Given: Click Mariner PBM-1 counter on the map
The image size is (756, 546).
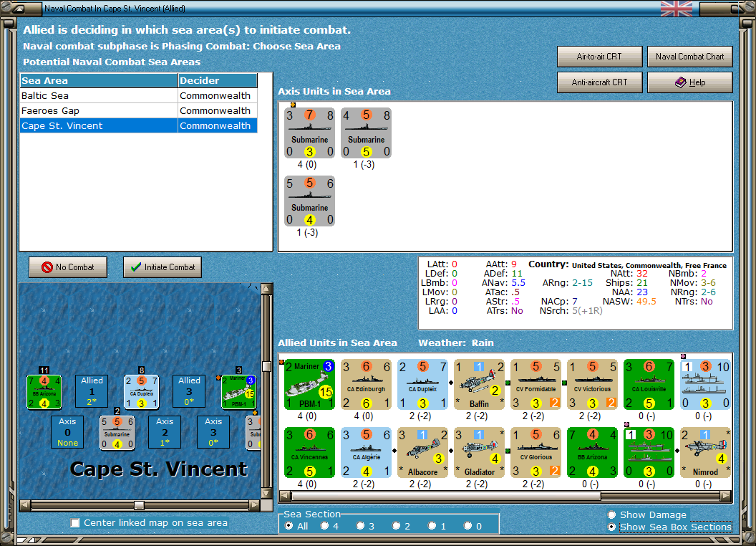Looking at the screenshot, I should 238,392.
